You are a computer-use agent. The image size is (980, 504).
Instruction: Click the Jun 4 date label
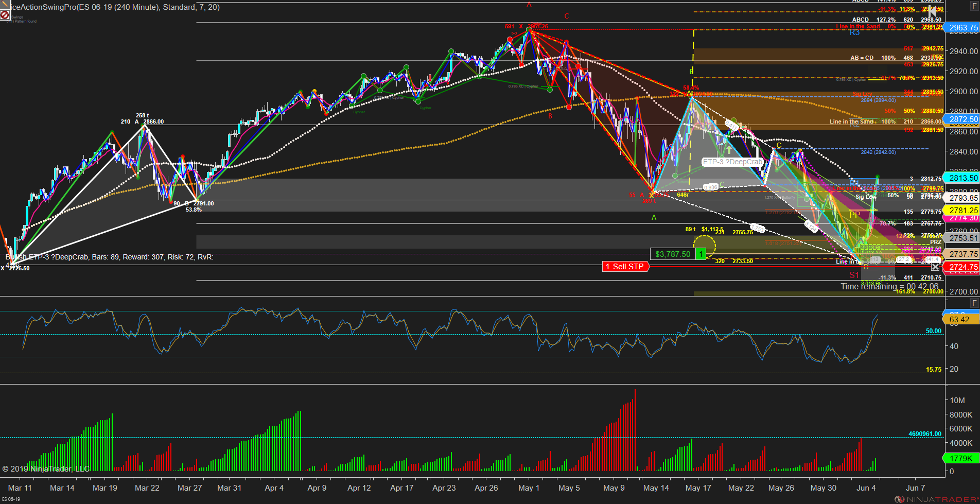click(866, 488)
